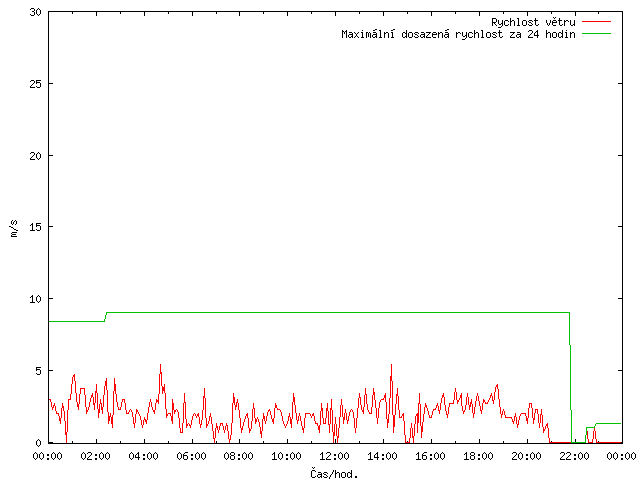Viewport: 640px width, 480px height.
Task: Click the x-axis time label 04:00
Action: pyautogui.click(x=144, y=456)
